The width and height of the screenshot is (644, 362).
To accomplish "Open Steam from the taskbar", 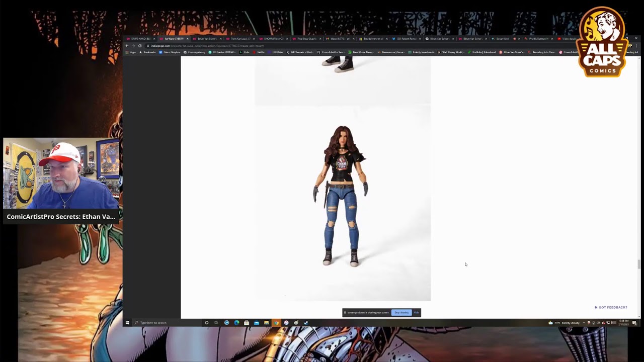I will point(306,323).
